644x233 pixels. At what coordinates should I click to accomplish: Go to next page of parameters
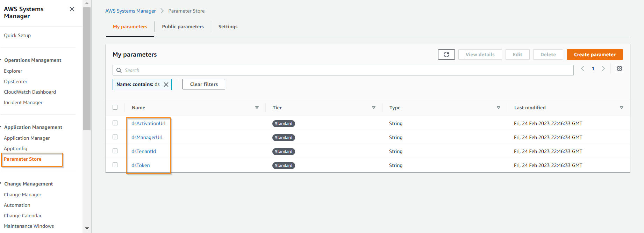[603, 68]
